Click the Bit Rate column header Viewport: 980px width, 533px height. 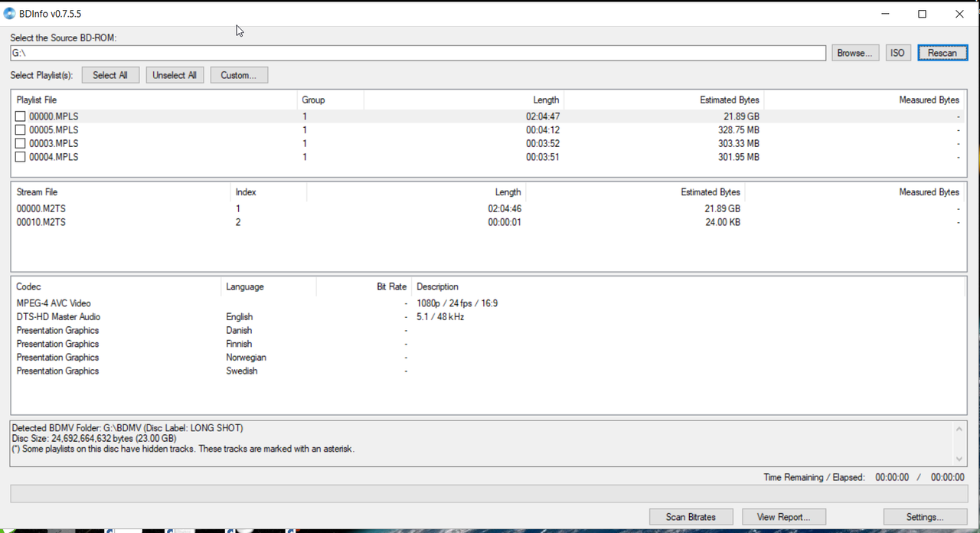364,286
